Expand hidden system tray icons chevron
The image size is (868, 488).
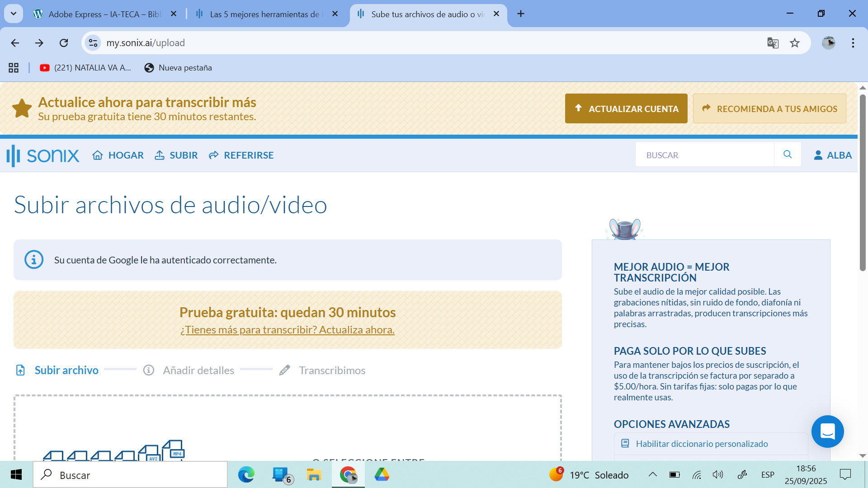click(652, 474)
